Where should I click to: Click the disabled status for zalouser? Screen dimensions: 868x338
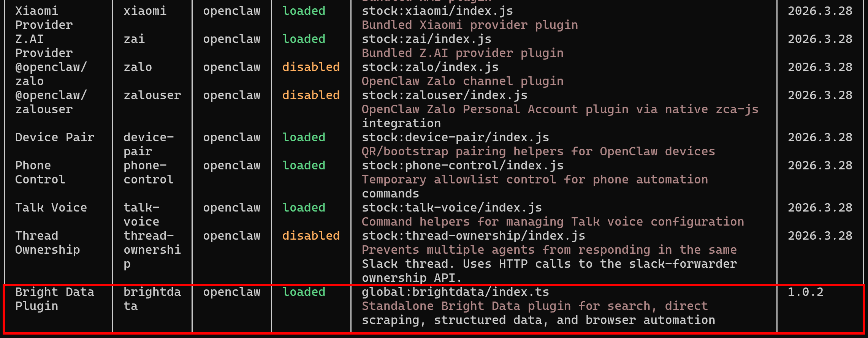(311, 95)
